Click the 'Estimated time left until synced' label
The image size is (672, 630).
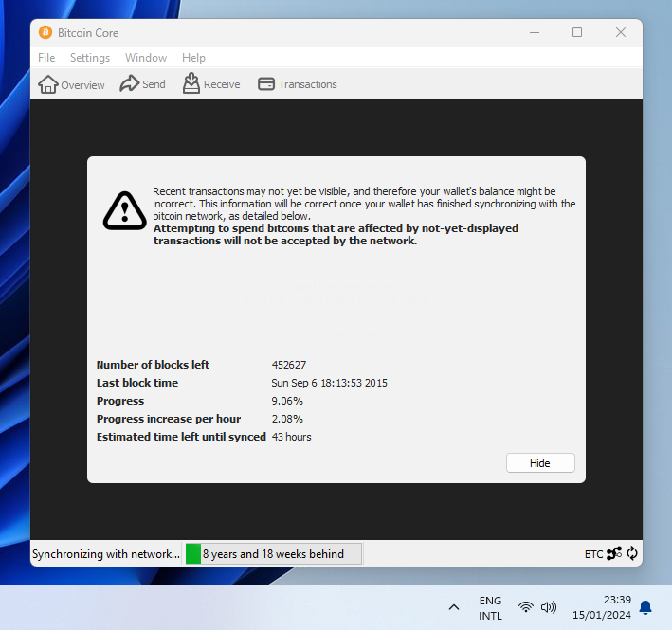coord(181,437)
